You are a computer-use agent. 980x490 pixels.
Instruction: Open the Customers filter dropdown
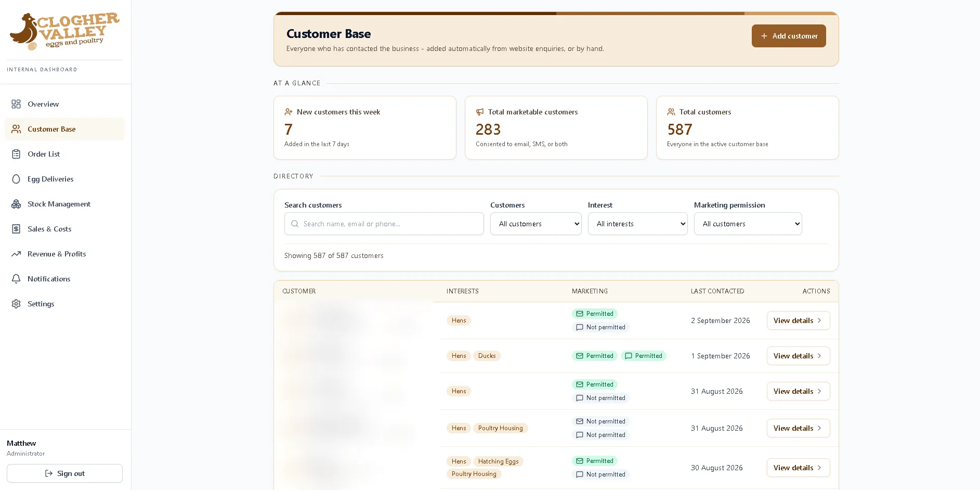coord(536,224)
